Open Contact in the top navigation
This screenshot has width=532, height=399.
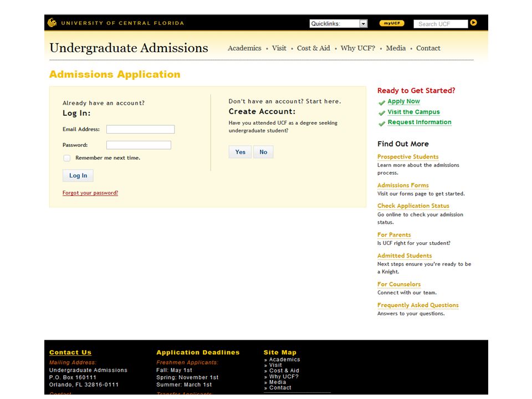[x=428, y=48]
